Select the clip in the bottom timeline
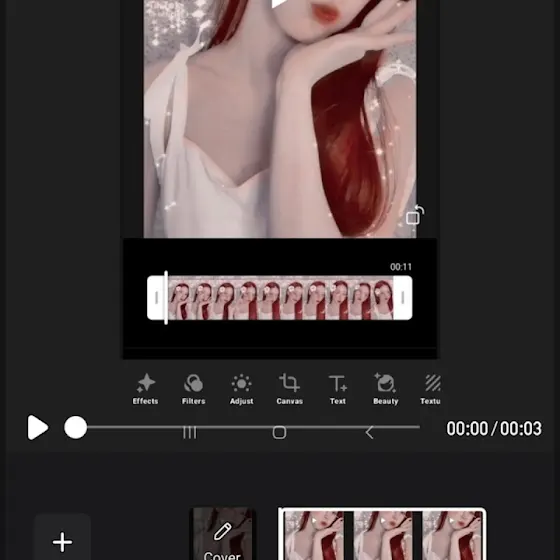Viewport: 560px width, 560px height. (382, 534)
